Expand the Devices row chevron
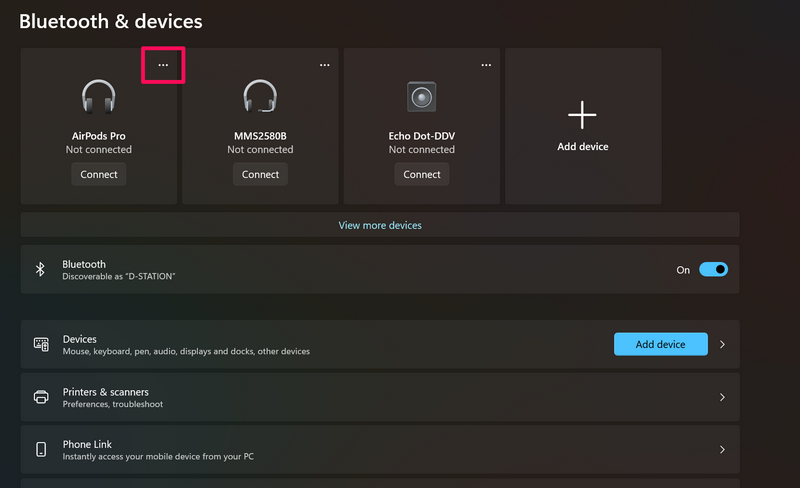The image size is (800, 488). click(722, 345)
